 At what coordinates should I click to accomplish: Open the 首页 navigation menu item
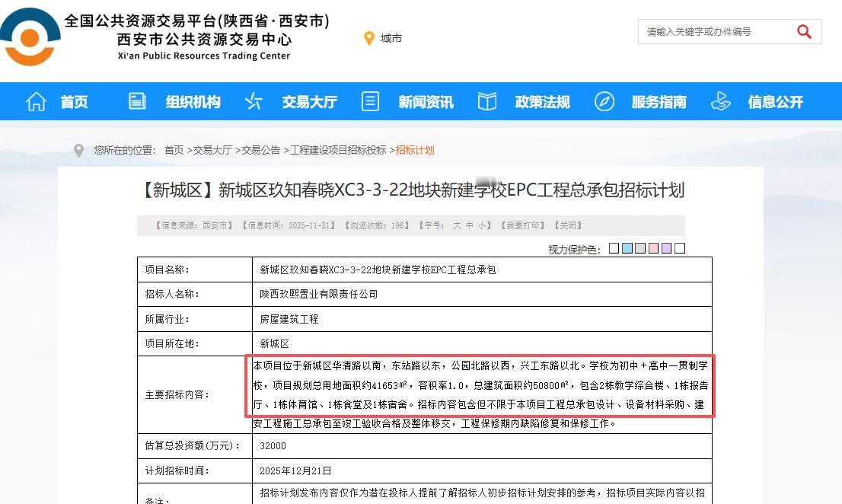coord(74,101)
